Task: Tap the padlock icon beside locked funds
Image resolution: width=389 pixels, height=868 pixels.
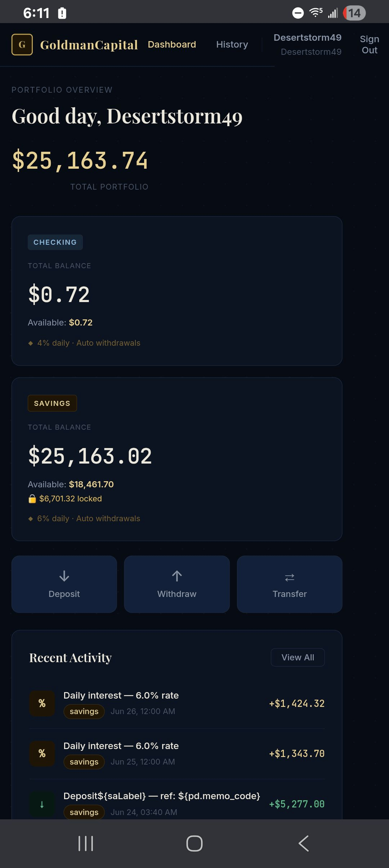Action: point(32,499)
